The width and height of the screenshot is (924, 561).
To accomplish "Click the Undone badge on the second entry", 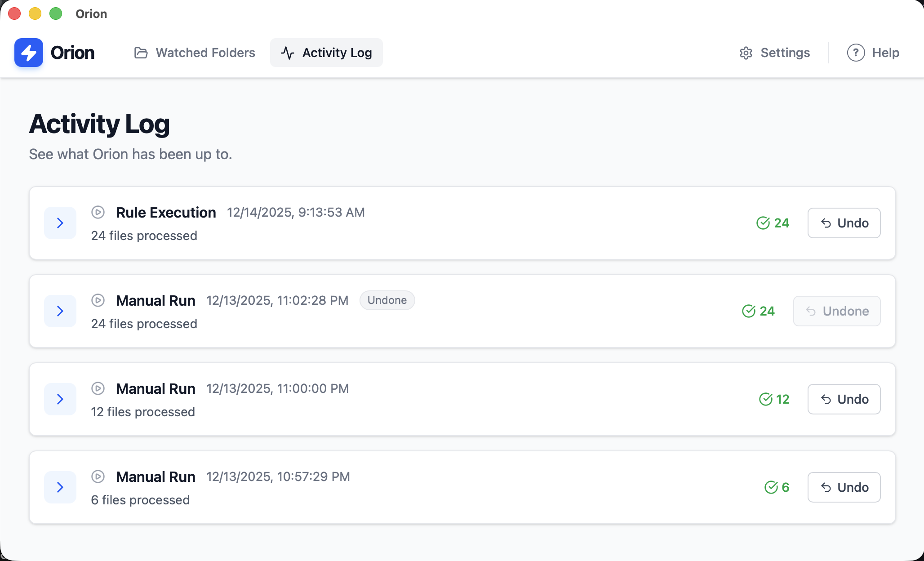I will [387, 300].
